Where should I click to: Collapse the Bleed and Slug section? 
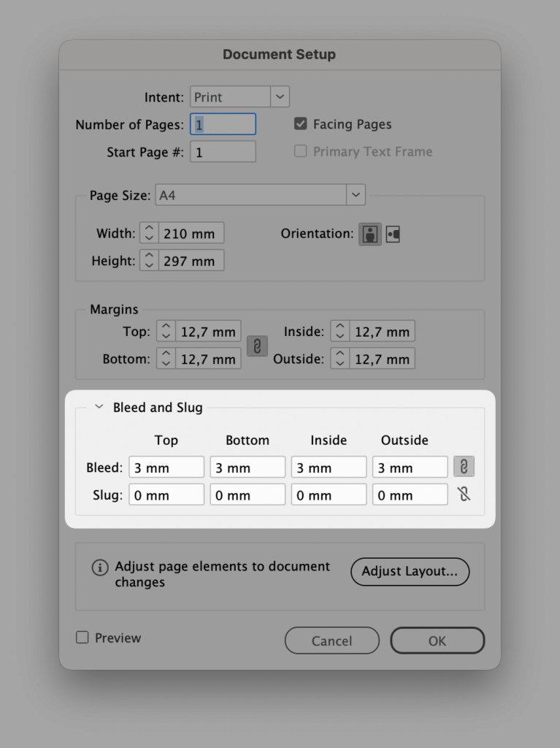pos(99,408)
